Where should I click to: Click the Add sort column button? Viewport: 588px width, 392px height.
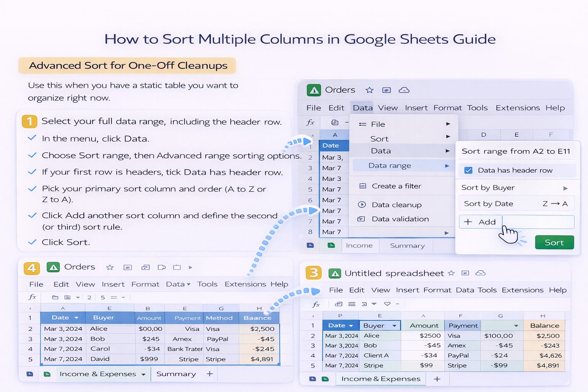coord(480,222)
